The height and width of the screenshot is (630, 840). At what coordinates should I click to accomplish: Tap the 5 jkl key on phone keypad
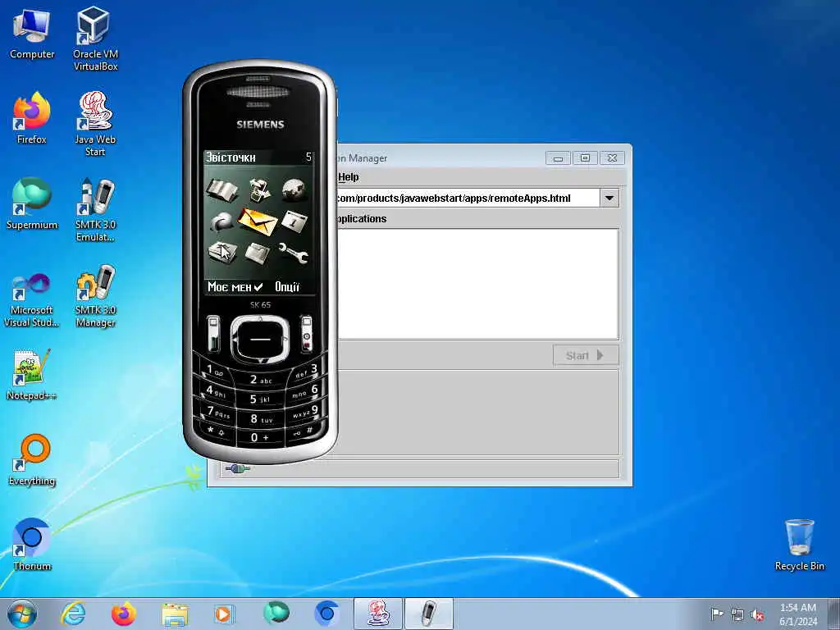click(260, 399)
